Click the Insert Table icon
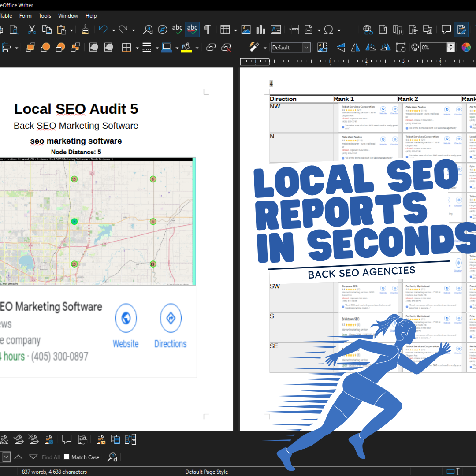Screen dimensions: 476x476 (x=225, y=30)
